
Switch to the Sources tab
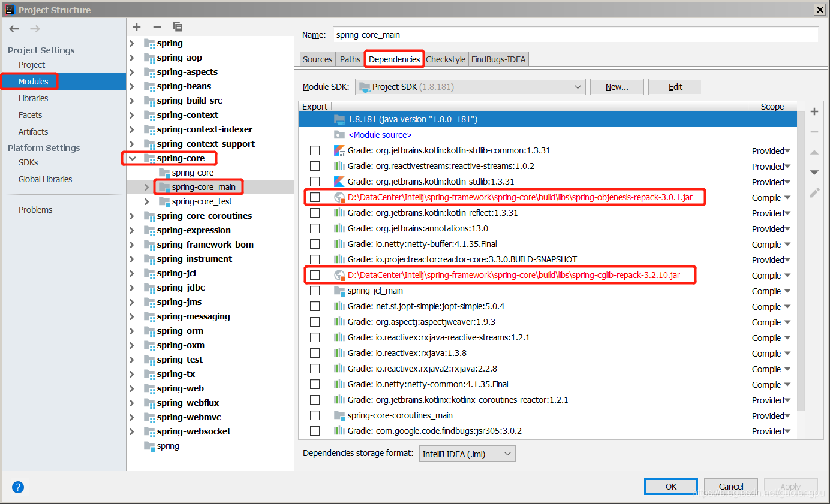point(317,59)
